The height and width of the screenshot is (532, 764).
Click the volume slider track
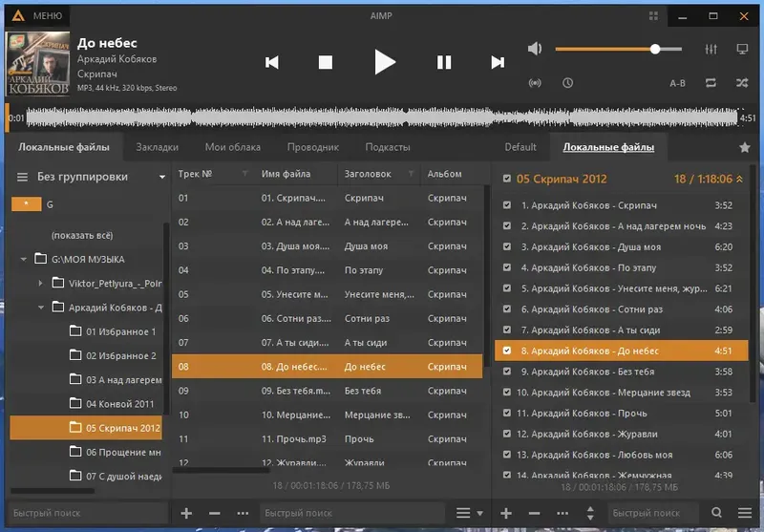618,49
